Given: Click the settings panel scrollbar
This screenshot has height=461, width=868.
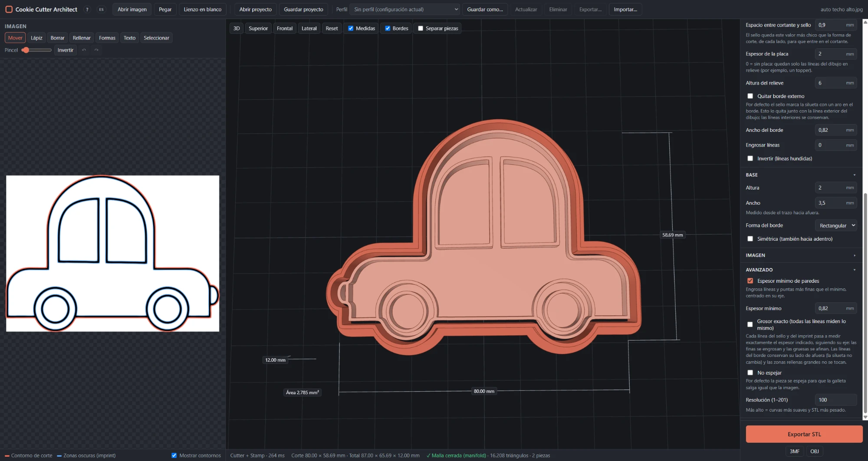Looking at the screenshot, I should pos(865,304).
